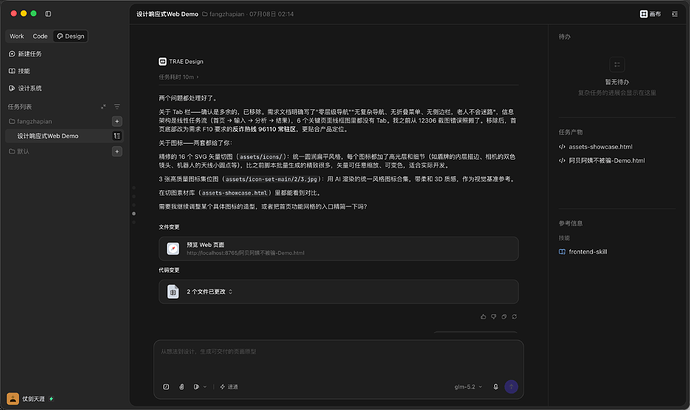This screenshot has height=410, width=690.
Task: Toggle the left sidebar panel icon
Action: point(48,14)
